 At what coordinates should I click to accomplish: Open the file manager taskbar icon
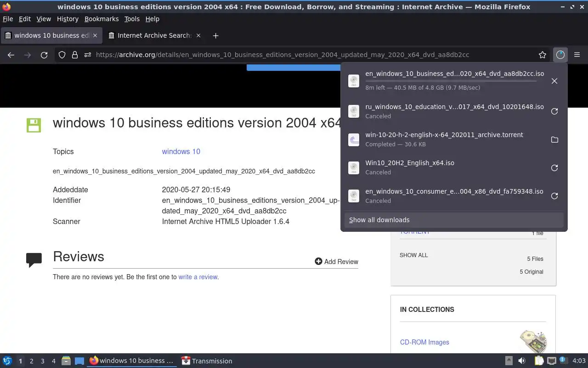66,361
